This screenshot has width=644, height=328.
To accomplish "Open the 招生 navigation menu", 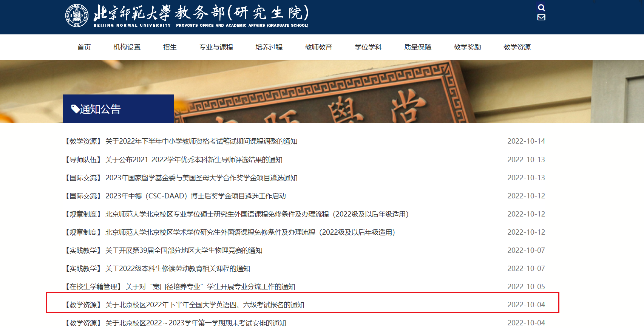I will (x=170, y=47).
